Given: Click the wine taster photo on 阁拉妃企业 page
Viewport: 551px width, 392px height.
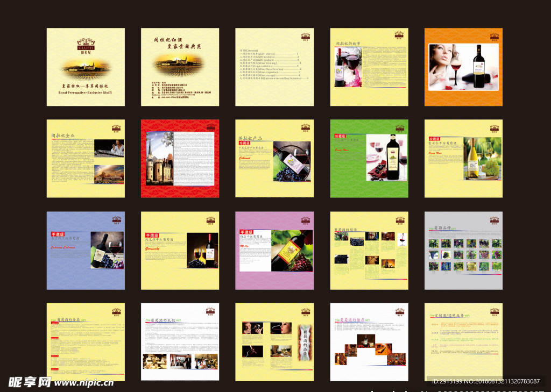Looking at the screenshot, I should (109, 148).
